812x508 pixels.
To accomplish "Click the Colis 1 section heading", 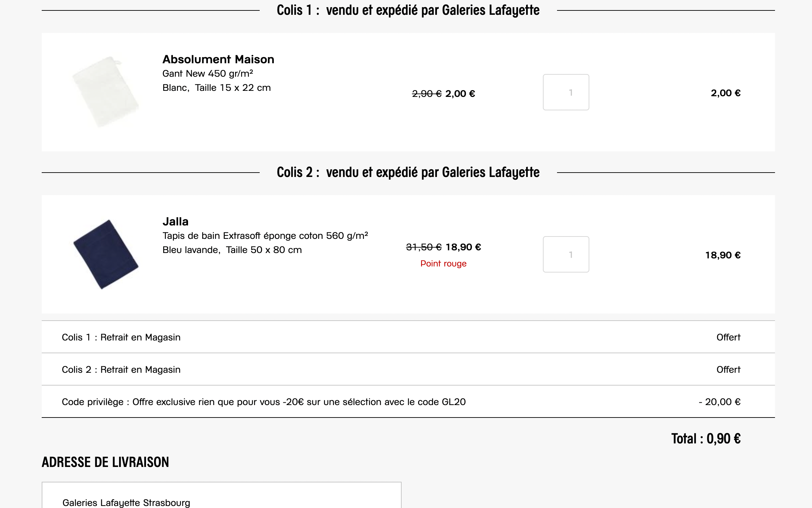I will click(408, 10).
